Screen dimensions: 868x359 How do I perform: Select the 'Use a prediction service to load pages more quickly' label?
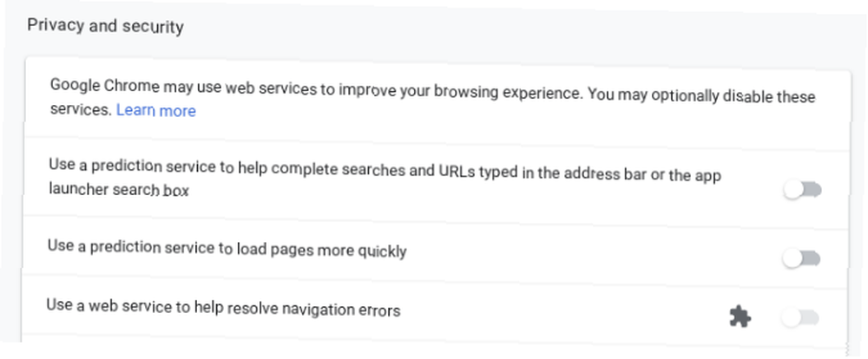(x=227, y=248)
